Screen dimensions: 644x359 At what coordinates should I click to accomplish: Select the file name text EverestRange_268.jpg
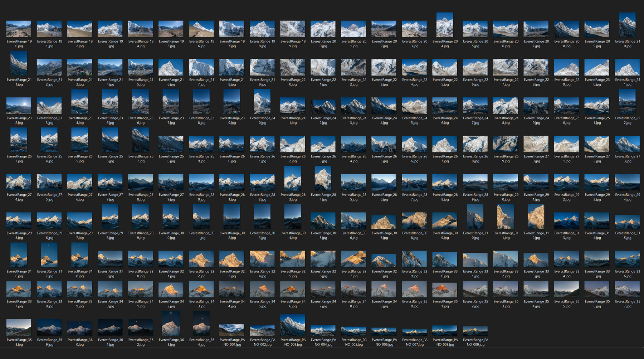point(475,159)
